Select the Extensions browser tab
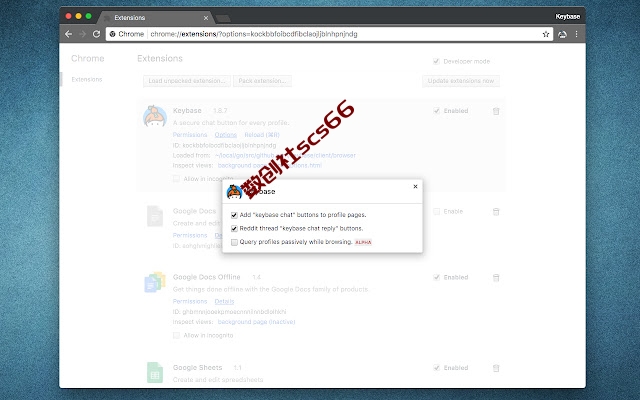Screen dimensions: 640x400 (157, 18)
